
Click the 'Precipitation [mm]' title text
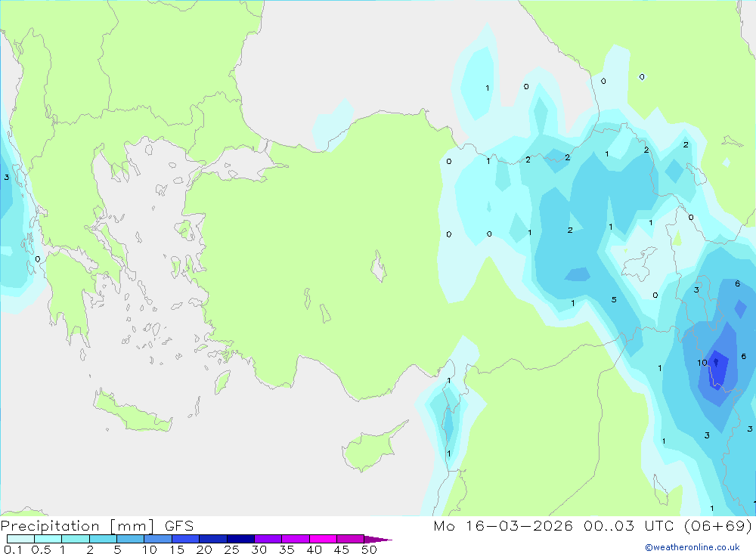point(77,525)
